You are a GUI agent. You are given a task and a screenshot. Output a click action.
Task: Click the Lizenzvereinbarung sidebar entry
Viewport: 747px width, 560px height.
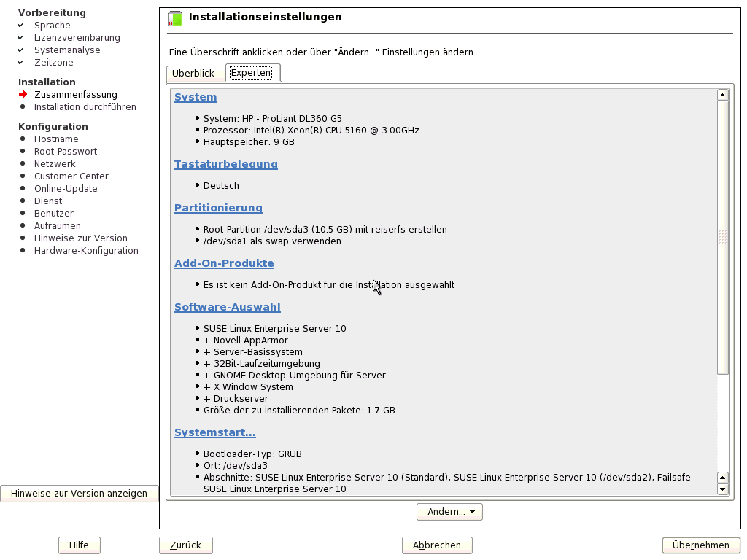77,38
